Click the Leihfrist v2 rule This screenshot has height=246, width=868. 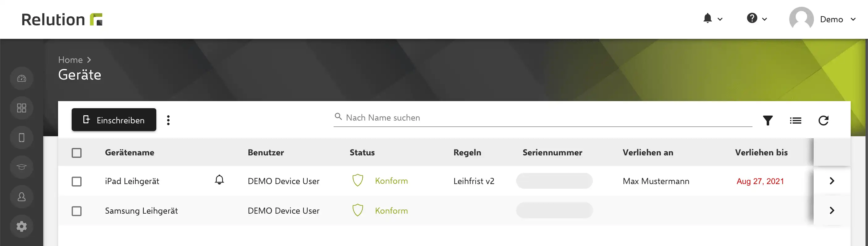pyautogui.click(x=474, y=181)
